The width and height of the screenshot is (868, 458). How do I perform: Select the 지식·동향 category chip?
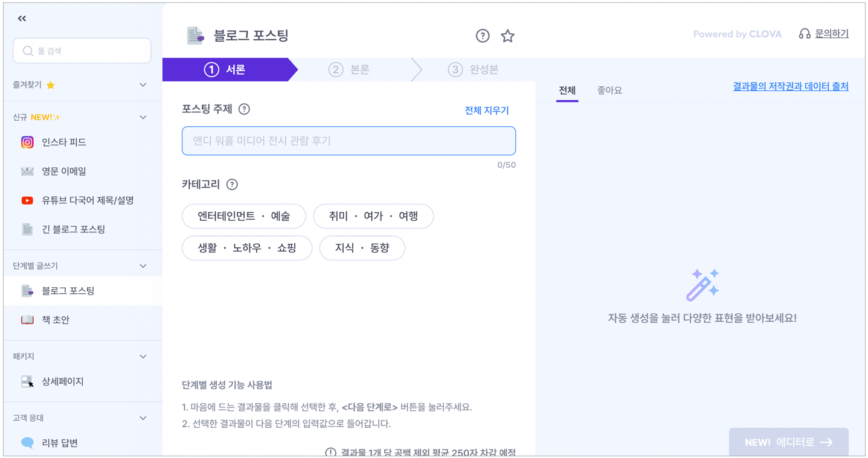point(362,247)
